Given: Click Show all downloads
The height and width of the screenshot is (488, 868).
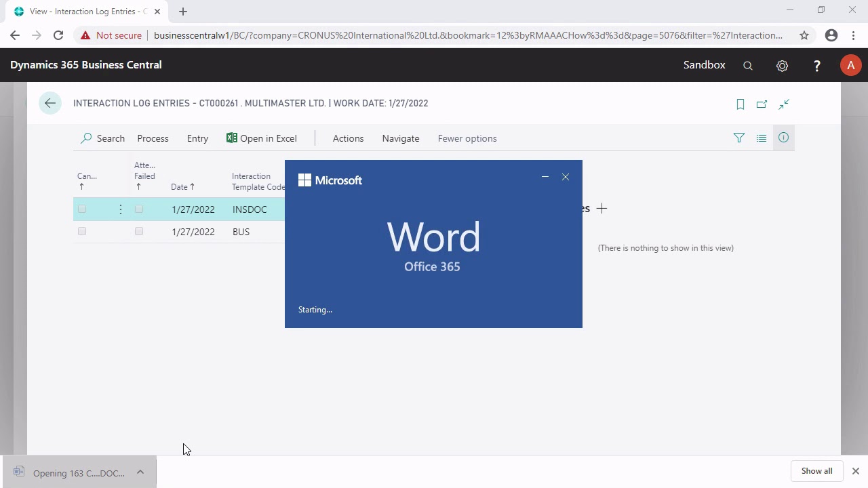Looking at the screenshot, I should [816, 471].
